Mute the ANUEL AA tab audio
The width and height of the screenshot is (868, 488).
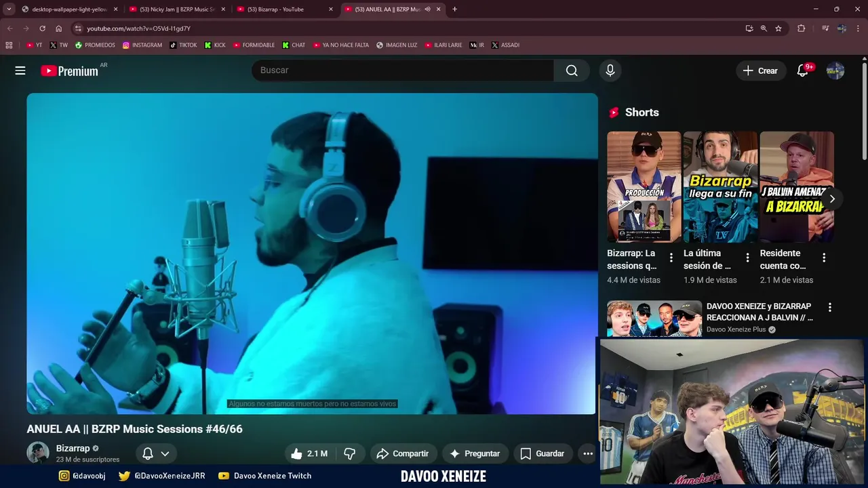pyautogui.click(x=428, y=9)
